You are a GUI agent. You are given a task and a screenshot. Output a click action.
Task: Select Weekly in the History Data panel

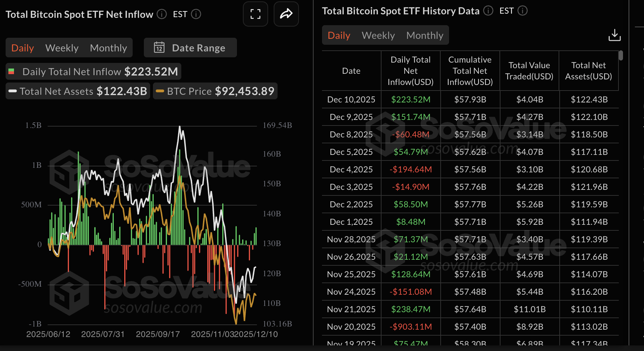378,35
